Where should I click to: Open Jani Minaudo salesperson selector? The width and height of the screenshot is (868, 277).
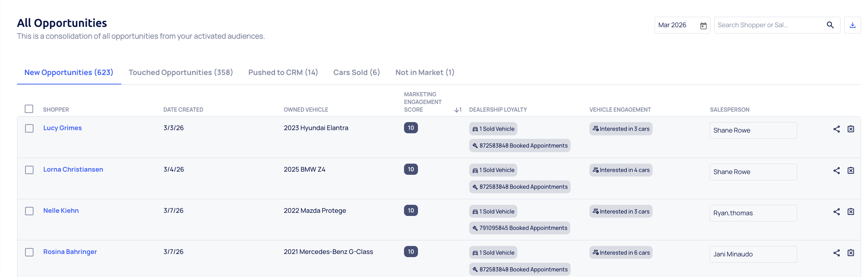[753, 254]
